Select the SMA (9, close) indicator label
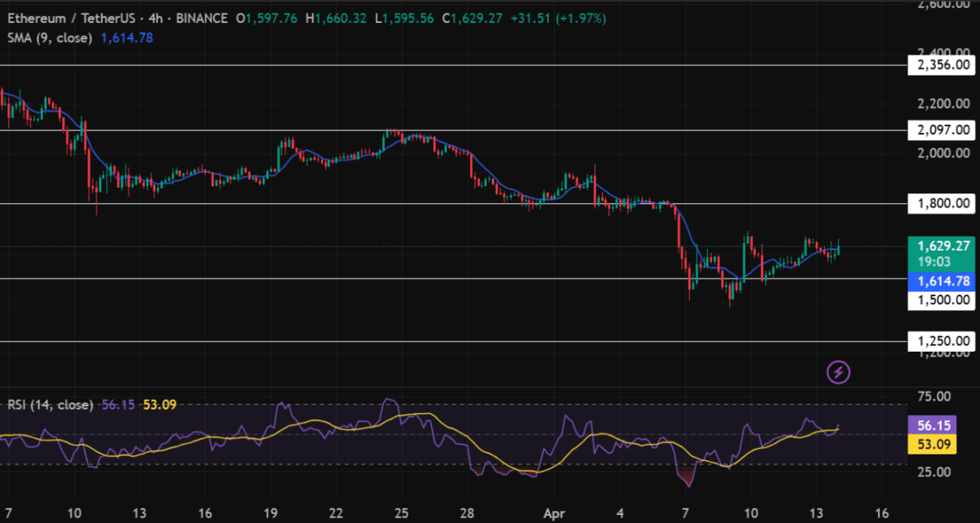 click(50, 38)
